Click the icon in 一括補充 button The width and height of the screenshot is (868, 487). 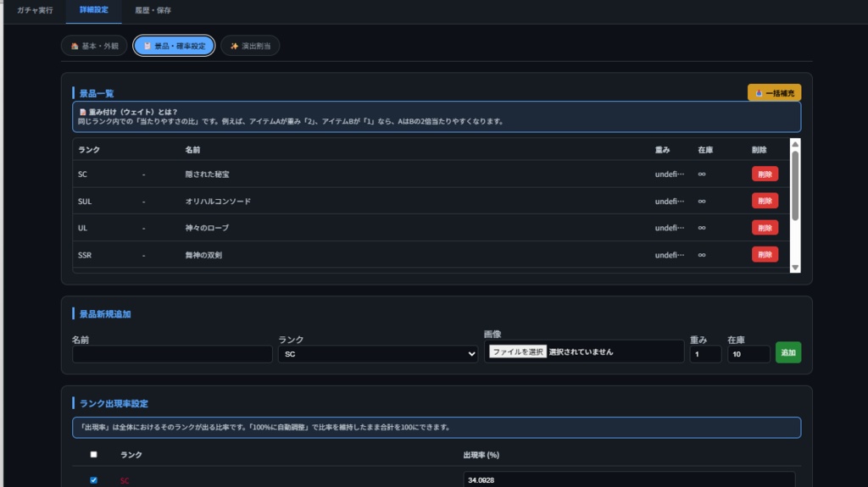click(x=759, y=93)
